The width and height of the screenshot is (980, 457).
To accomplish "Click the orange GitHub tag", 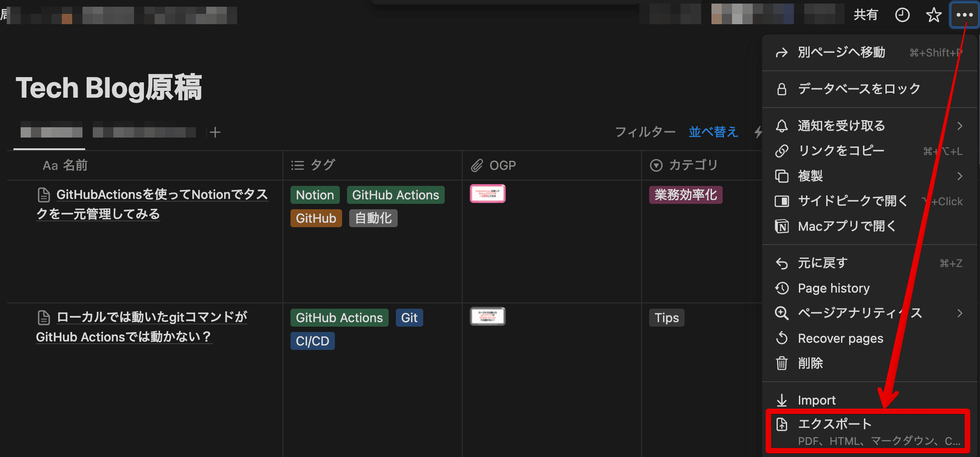I will coord(316,218).
